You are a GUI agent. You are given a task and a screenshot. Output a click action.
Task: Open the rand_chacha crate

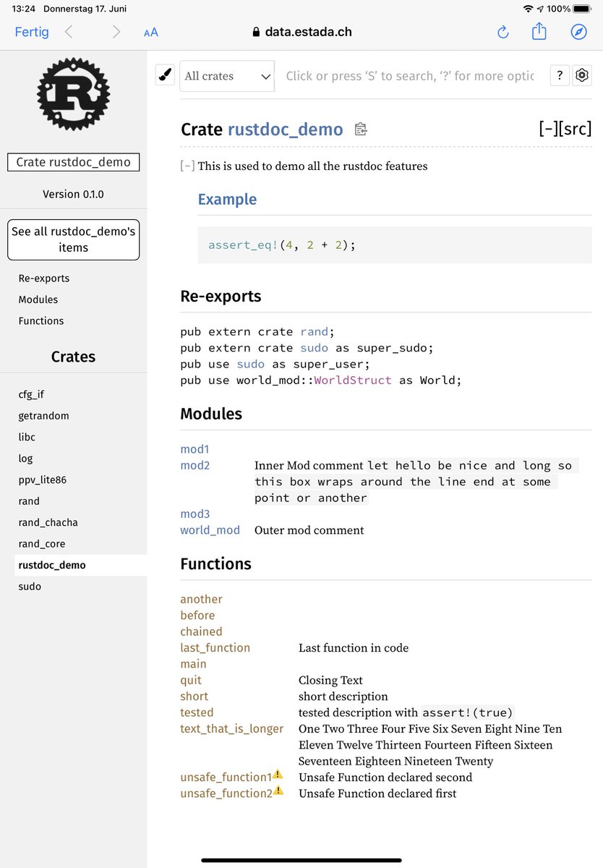pyautogui.click(x=48, y=522)
